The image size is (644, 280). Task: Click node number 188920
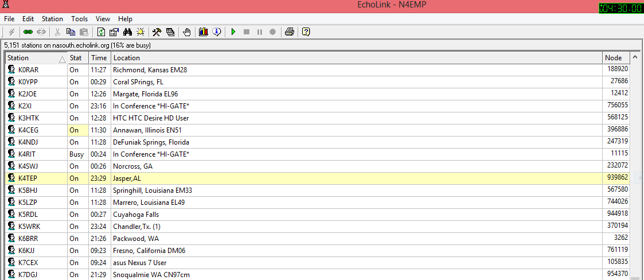click(x=618, y=69)
